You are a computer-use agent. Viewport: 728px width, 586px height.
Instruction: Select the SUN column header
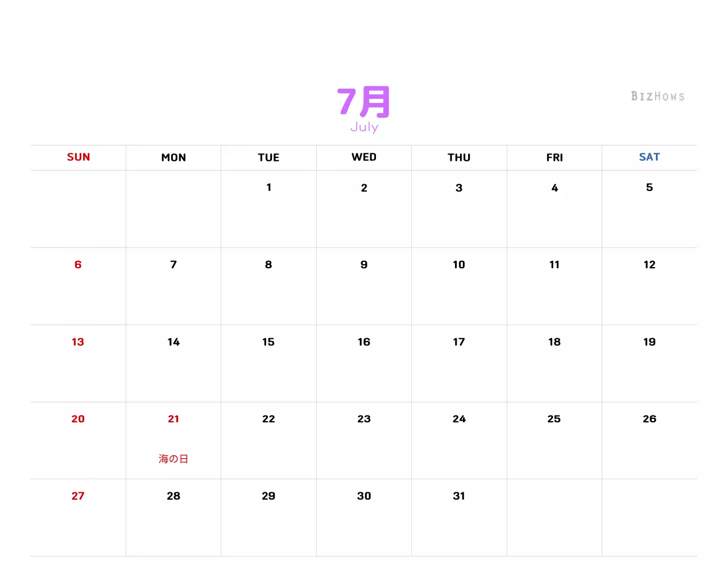[x=78, y=157]
